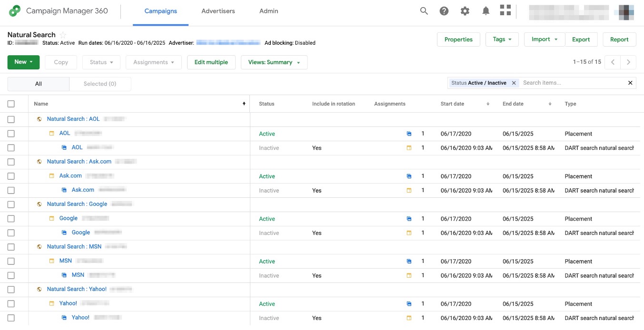
Task: Click the sort arrow on the Start date column
Action: point(487,104)
